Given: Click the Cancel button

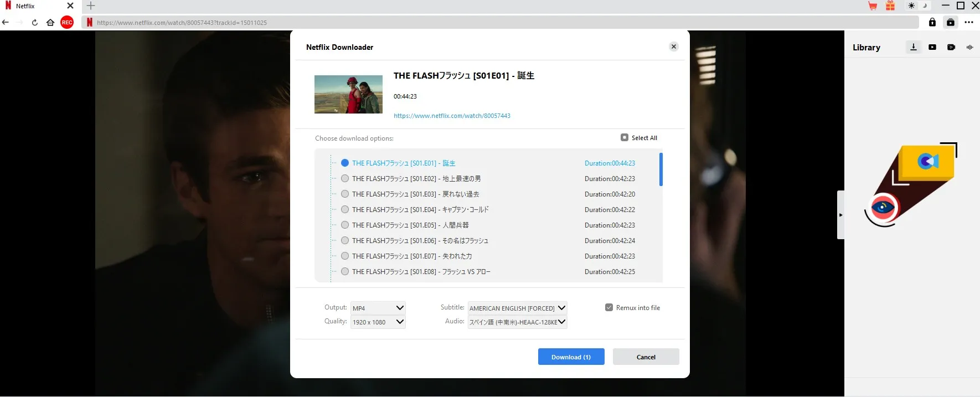Looking at the screenshot, I should 646,357.
